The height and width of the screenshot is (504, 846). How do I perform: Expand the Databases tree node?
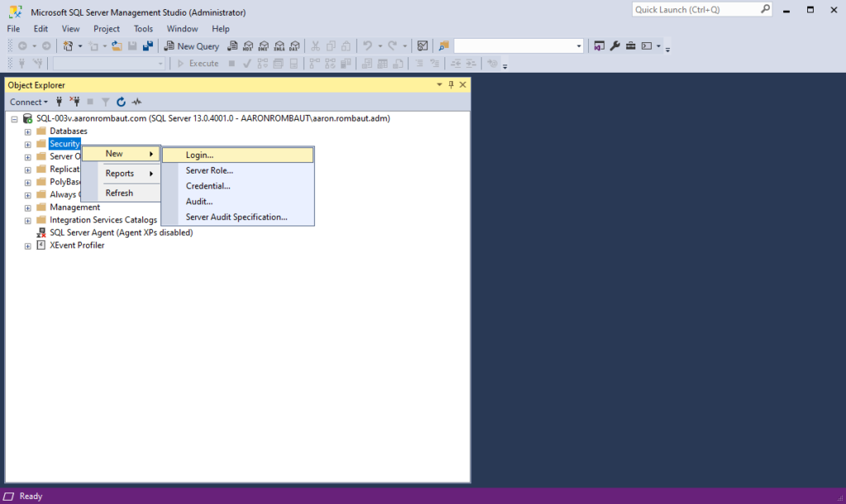27,131
